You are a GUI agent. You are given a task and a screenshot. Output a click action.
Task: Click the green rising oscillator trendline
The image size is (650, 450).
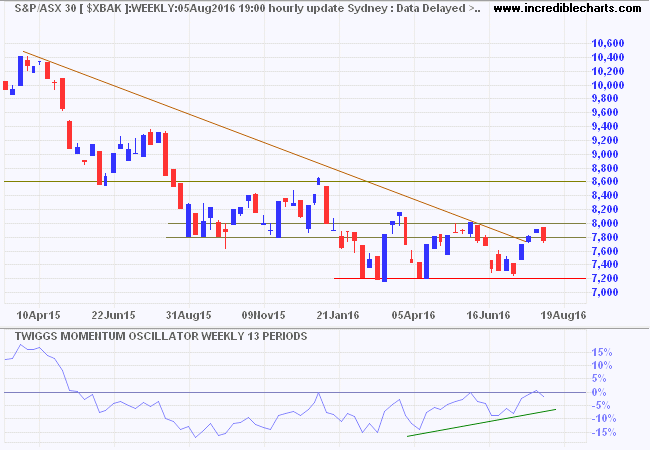481,423
